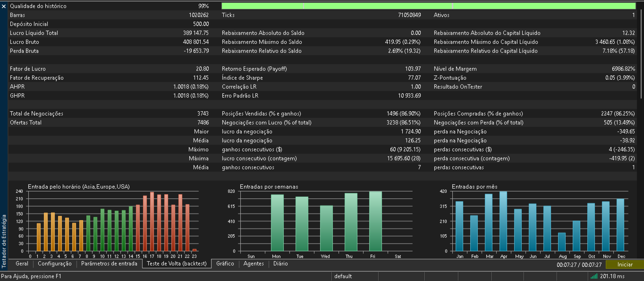The height and width of the screenshot is (281, 644).
Task: Click the Ticks value 71050849
Action: pyautogui.click(x=409, y=15)
